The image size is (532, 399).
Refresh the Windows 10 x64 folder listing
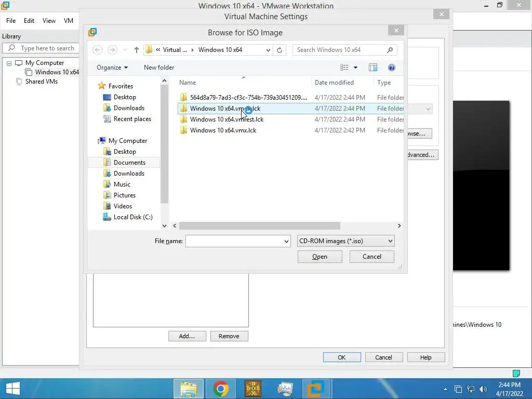point(279,50)
